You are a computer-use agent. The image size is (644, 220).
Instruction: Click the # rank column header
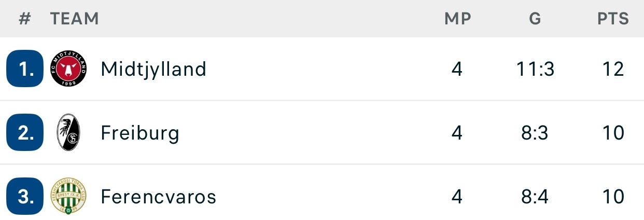pos(25,19)
